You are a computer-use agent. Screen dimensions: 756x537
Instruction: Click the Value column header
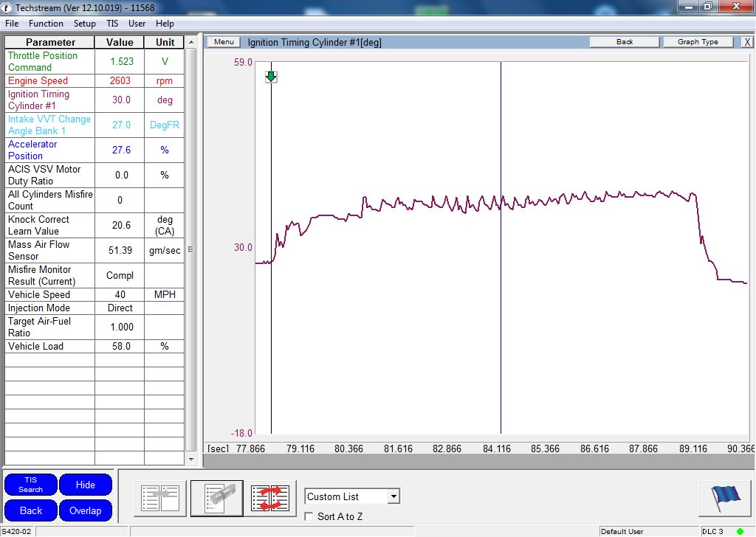point(120,42)
